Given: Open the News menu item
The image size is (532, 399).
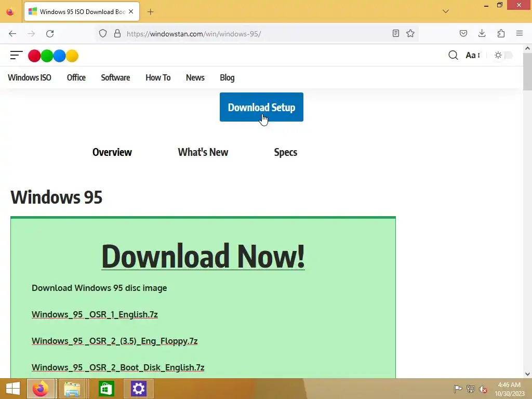Looking at the screenshot, I should [x=195, y=78].
